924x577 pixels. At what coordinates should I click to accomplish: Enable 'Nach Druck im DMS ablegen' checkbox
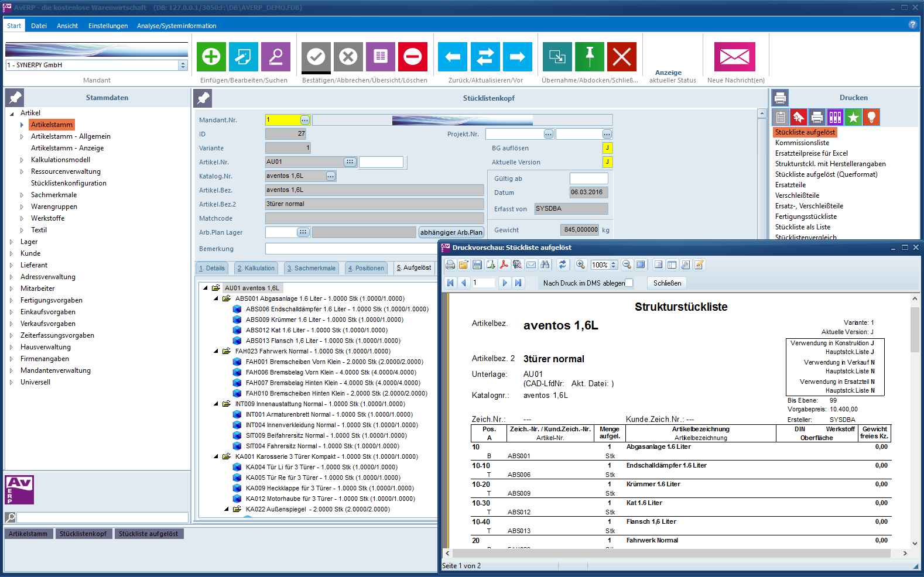pos(629,283)
